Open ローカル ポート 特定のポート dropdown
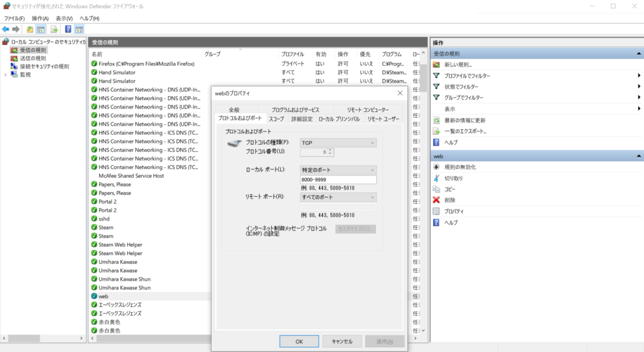Viewport: 644px width, 352px height. (338, 170)
